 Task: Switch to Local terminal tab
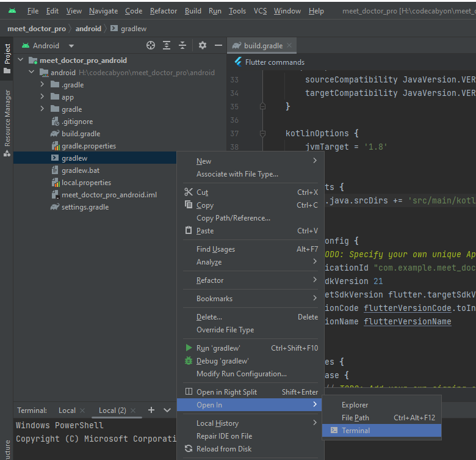(67, 410)
